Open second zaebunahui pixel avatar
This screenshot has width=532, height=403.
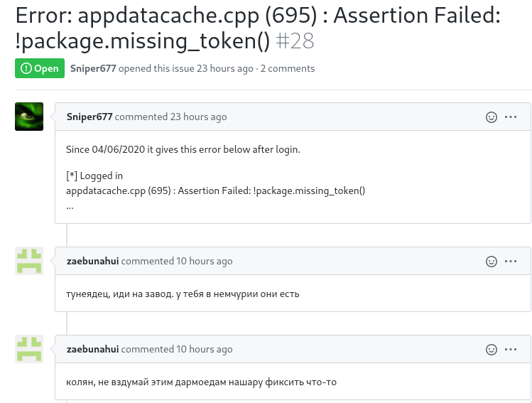click(29, 349)
